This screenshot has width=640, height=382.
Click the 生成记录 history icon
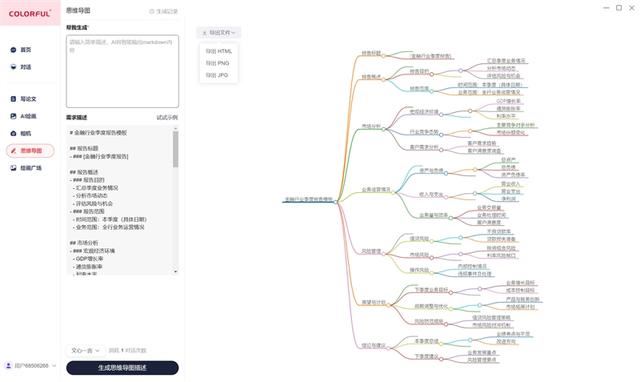point(151,11)
